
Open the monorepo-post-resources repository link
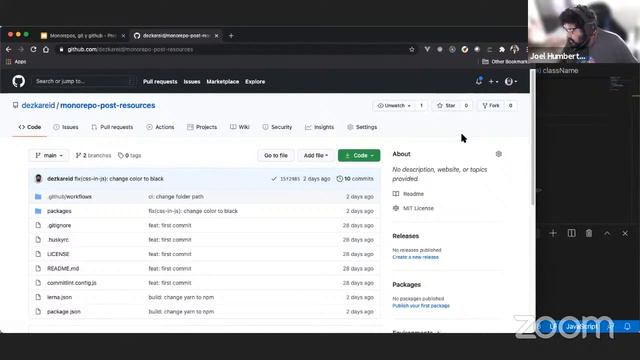click(108, 105)
